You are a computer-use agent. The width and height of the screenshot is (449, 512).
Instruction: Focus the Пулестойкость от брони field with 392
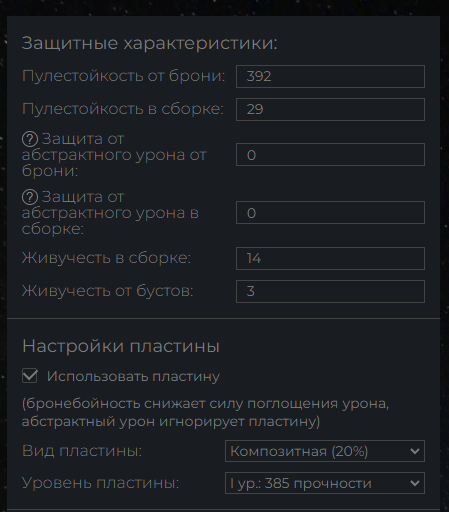pos(330,77)
